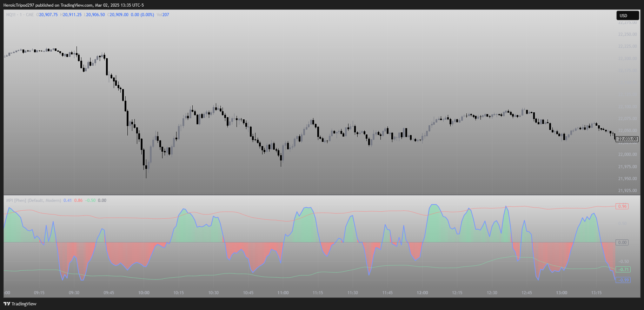Click the 09:15 time axis label
Screen dimensions: 644x310
[x=39, y=293]
